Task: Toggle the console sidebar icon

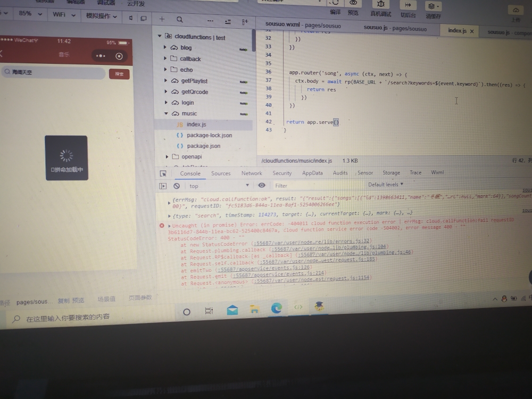Action: coord(163,186)
